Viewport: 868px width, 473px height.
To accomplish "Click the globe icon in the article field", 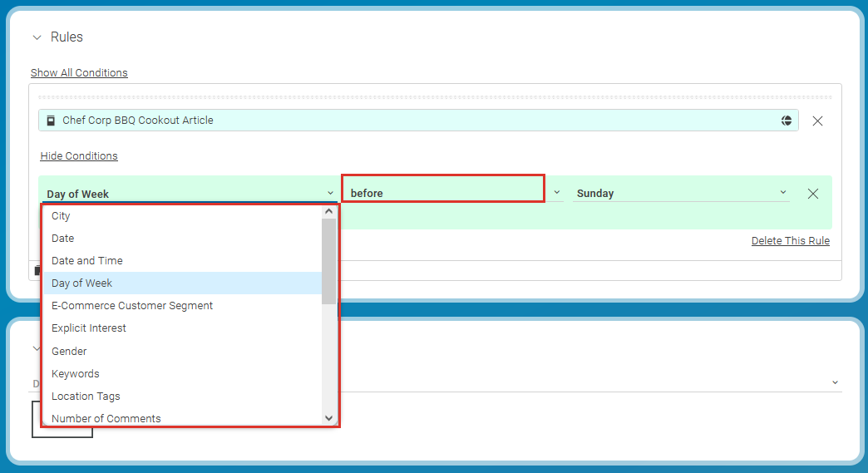I will tap(786, 121).
